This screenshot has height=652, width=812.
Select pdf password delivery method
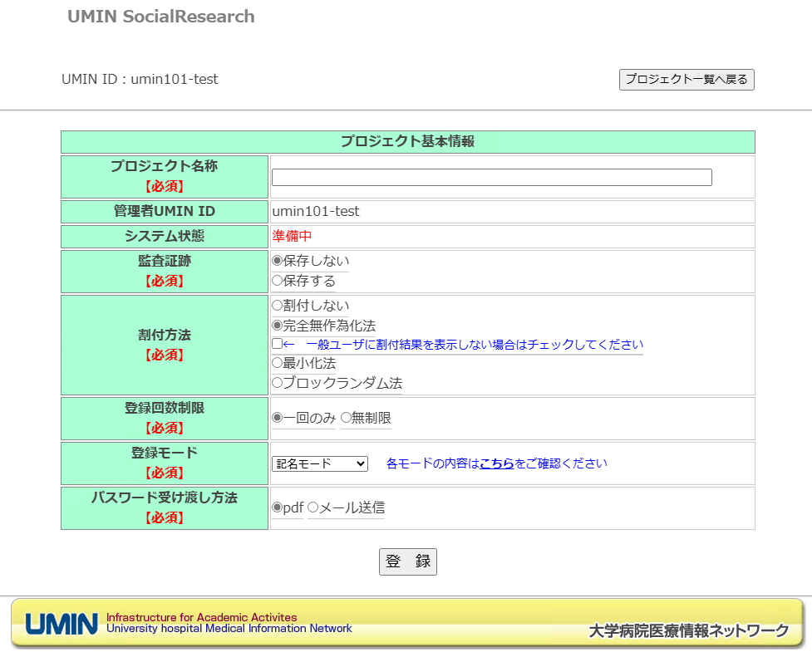click(x=278, y=507)
